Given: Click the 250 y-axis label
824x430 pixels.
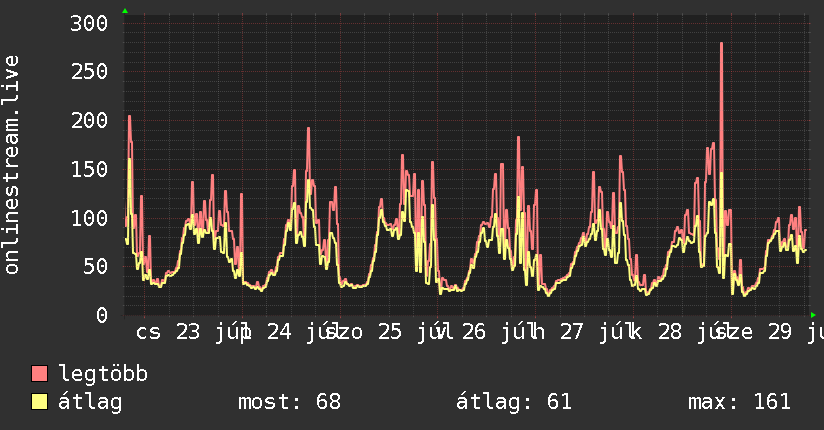Looking at the screenshot, I should (89, 71).
